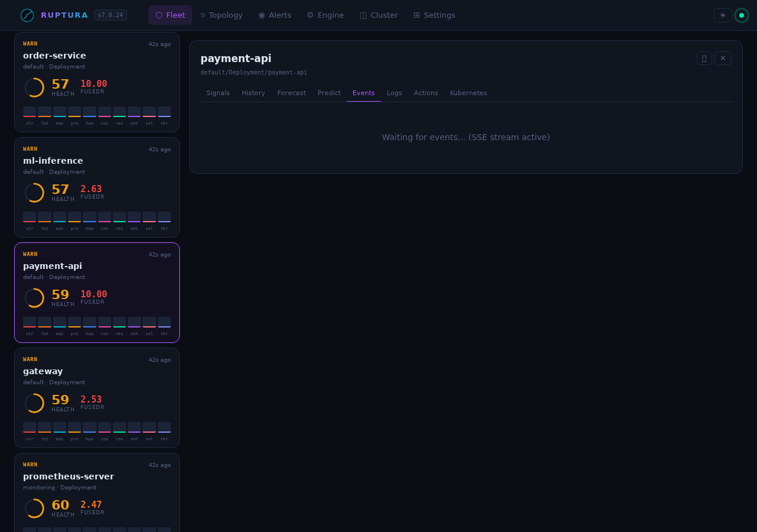757x532 pixels.
Task: Click the payment-api card health ring gauge
Action: click(x=34, y=298)
